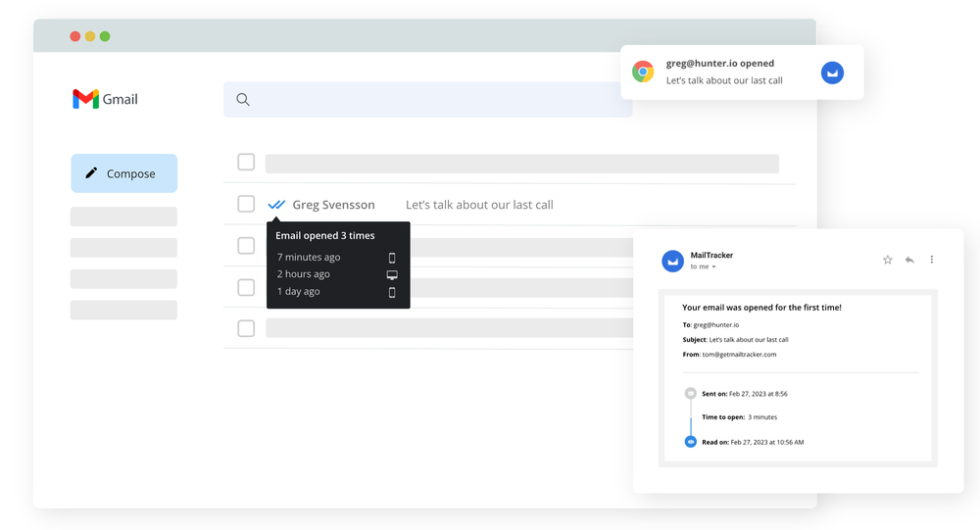Click '7 minutes ago' entry

pyautogui.click(x=309, y=257)
